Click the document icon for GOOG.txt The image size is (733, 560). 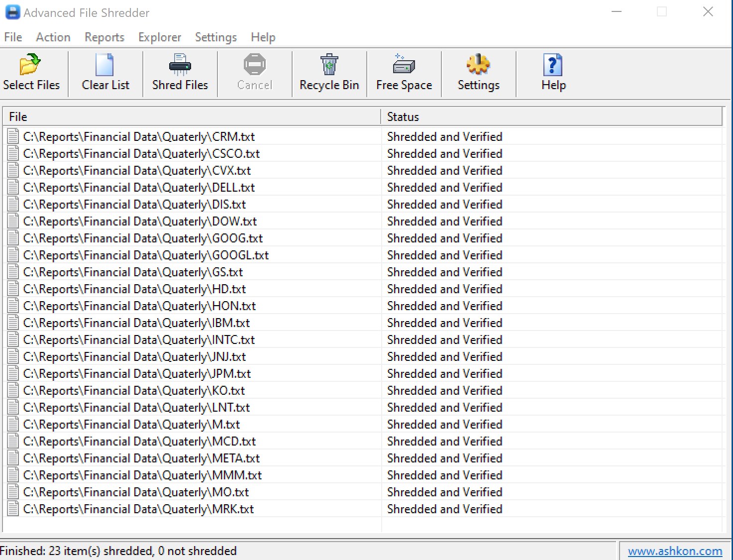pyautogui.click(x=13, y=238)
